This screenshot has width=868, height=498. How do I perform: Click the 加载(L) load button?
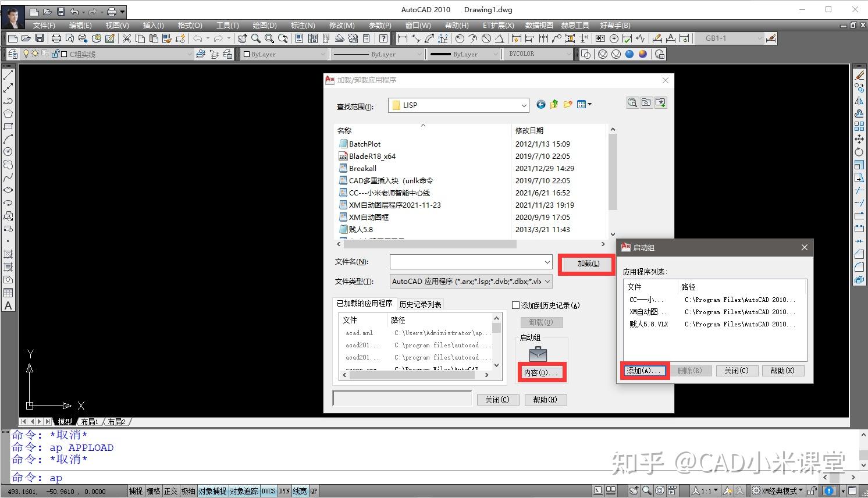pyautogui.click(x=588, y=264)
